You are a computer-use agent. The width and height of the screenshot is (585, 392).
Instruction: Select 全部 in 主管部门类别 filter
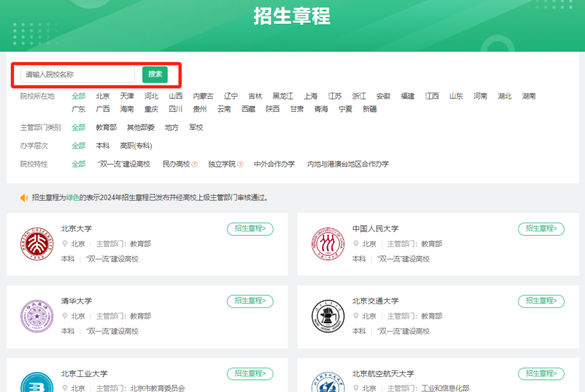coord(79,128)
